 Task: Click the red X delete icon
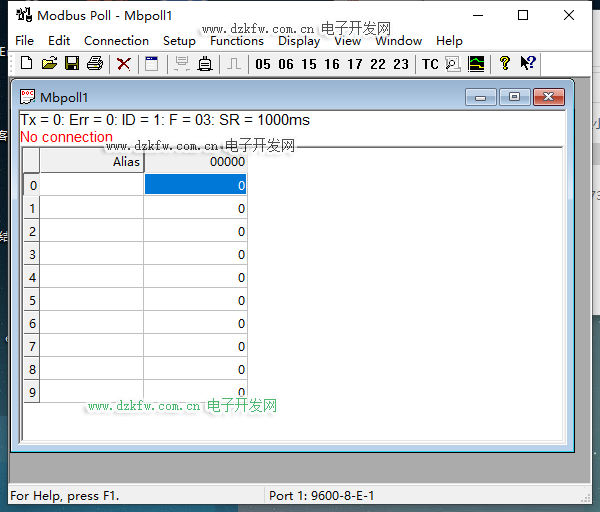[x=124, y=64]
